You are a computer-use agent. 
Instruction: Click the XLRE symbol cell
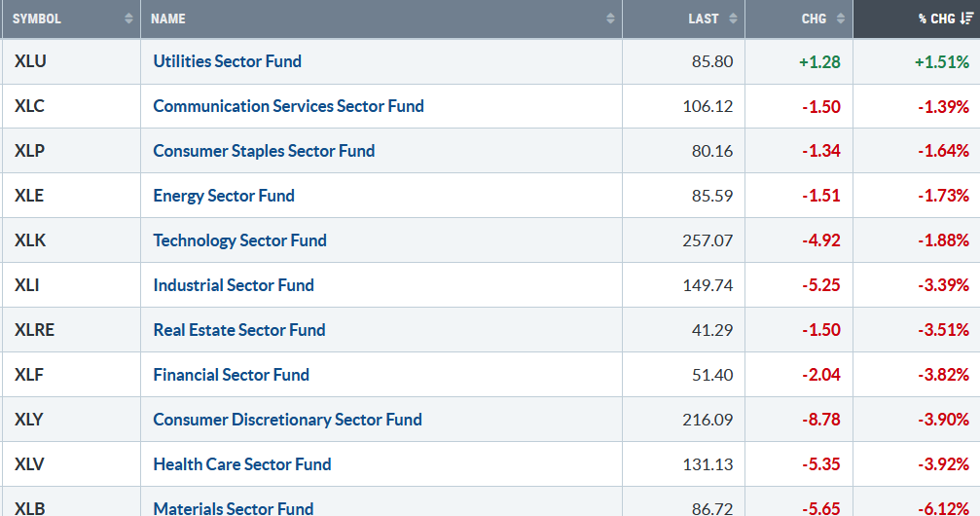tap(34, 330)
